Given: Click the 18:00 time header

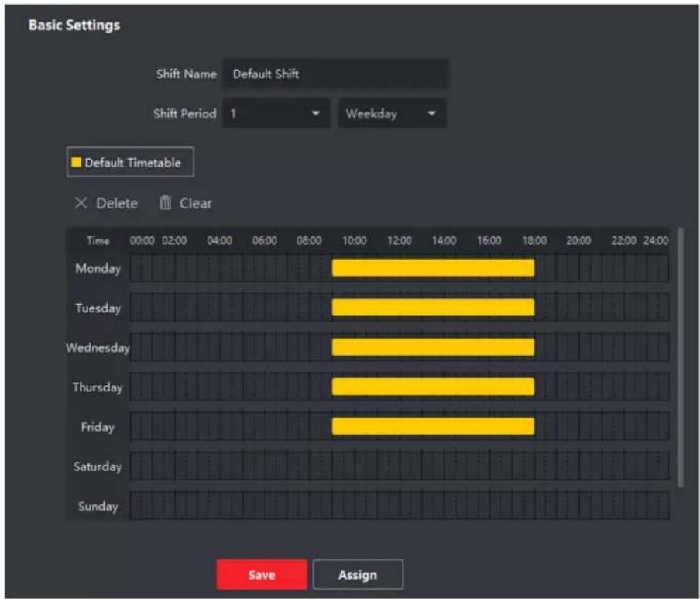Looking at the screenshot, I should 534,240.
